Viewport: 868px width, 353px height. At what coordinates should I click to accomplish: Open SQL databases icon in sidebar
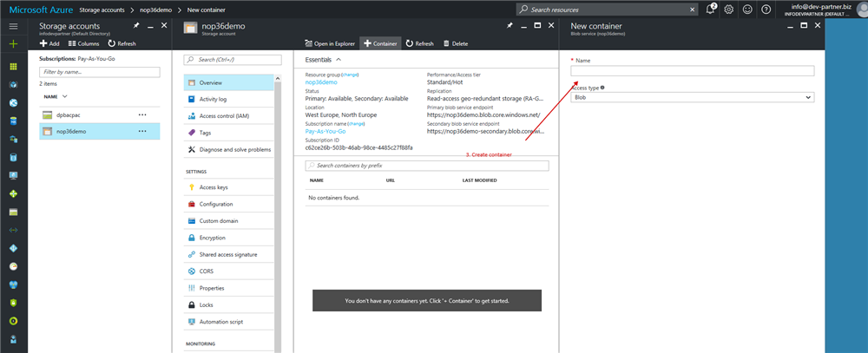pos(13,121)
